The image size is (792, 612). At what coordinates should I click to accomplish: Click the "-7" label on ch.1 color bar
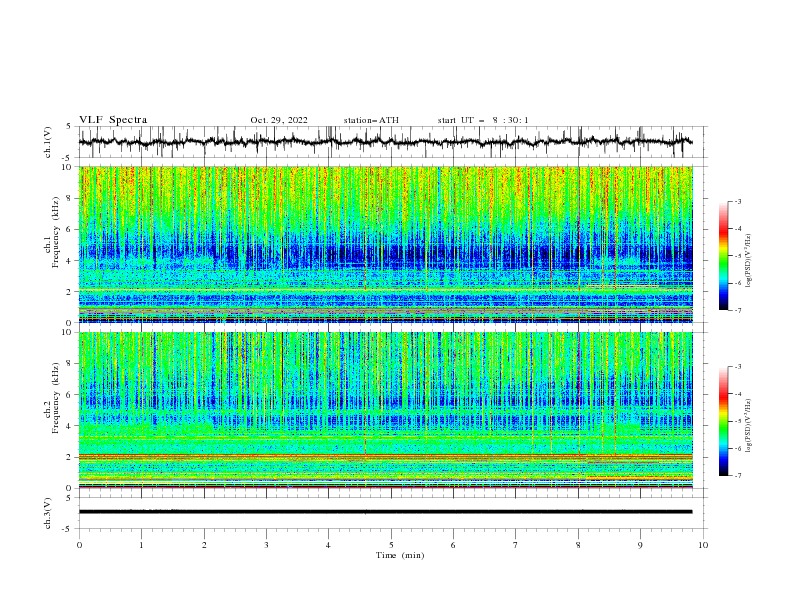click(737, 310)
